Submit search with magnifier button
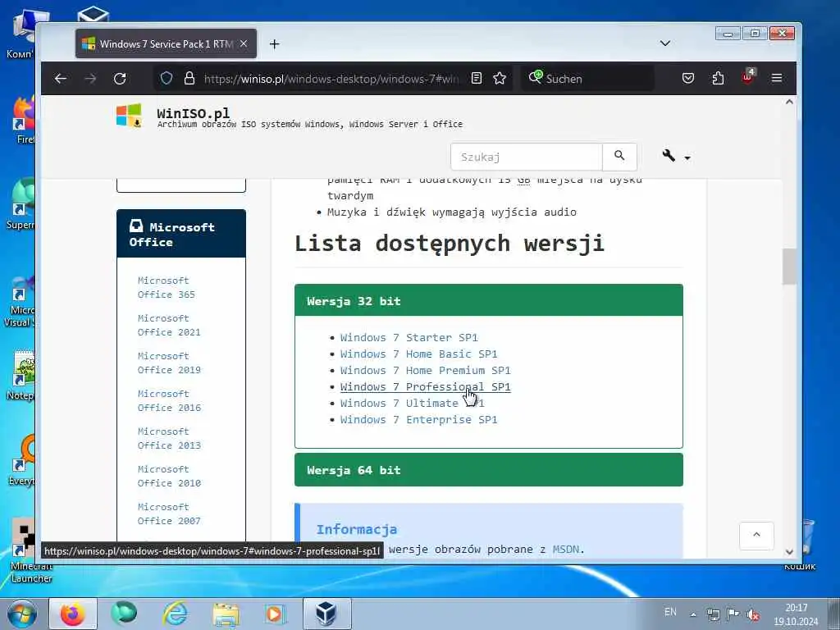Image resolution: width=840 pixels, height=630 pixels. click(619, 157)
